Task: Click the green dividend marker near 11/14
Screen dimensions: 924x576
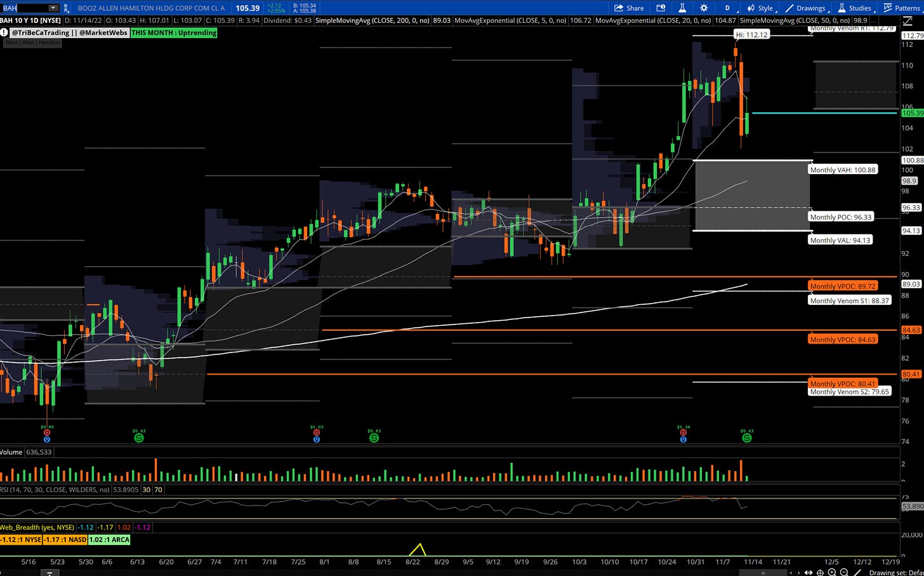Action: 747,438
